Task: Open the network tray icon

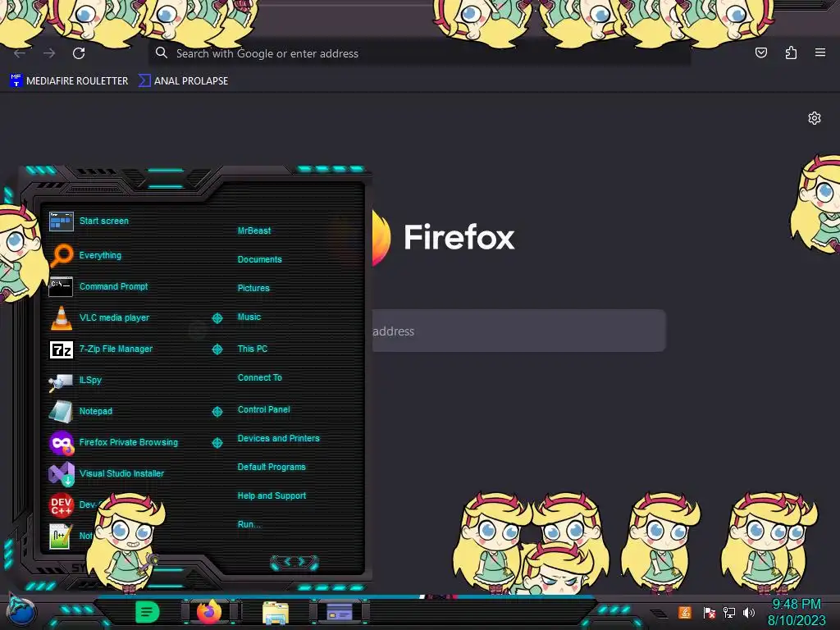Action: coord(728,612)
